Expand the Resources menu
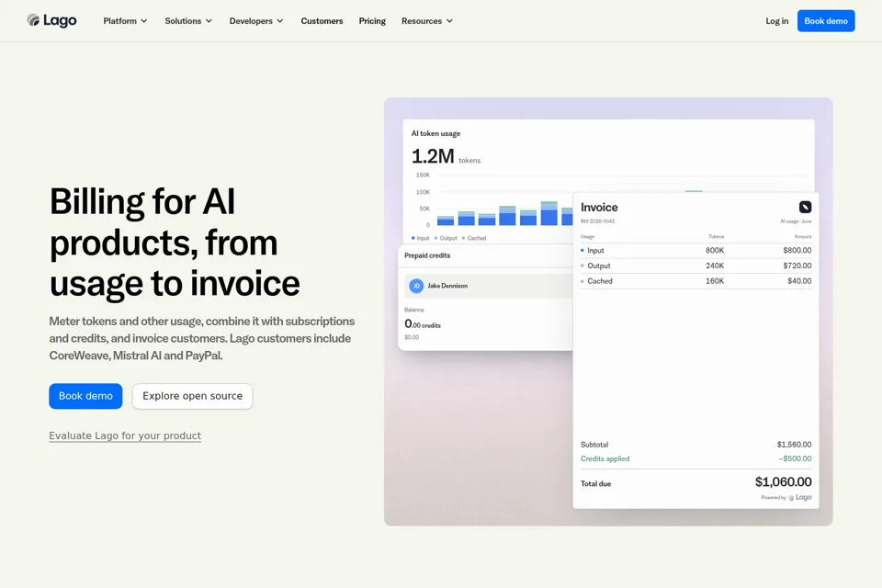Viewport: 882px width, 588px height. click(427, 21)
